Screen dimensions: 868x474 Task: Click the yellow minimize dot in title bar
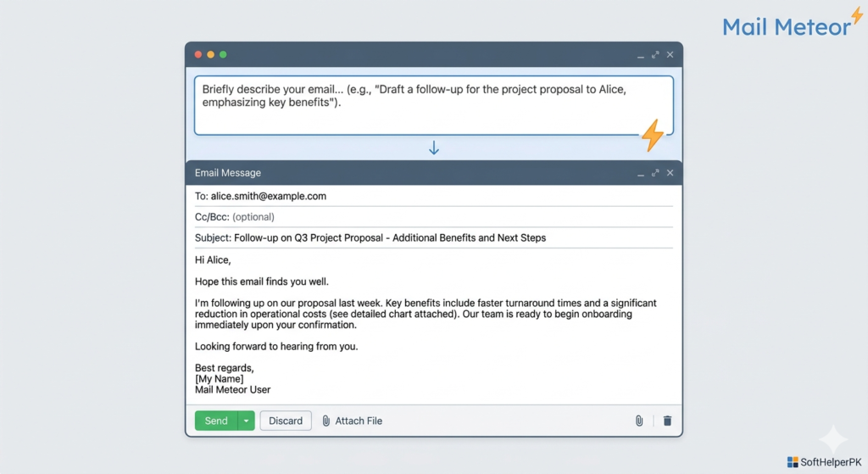[210, 54]
